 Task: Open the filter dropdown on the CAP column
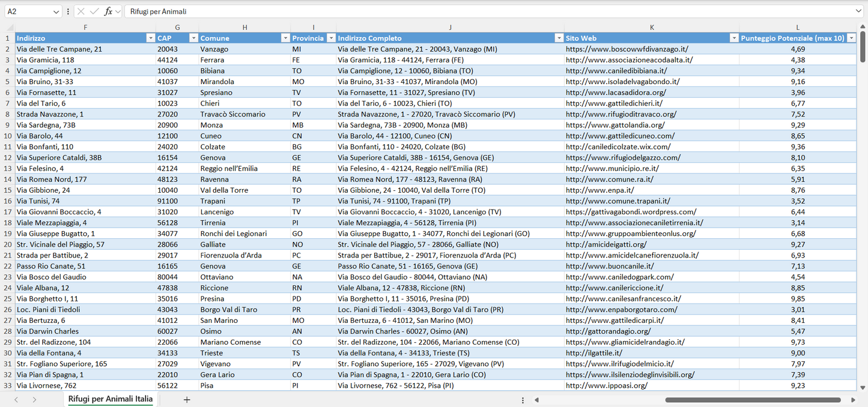[x=193, y=37]
